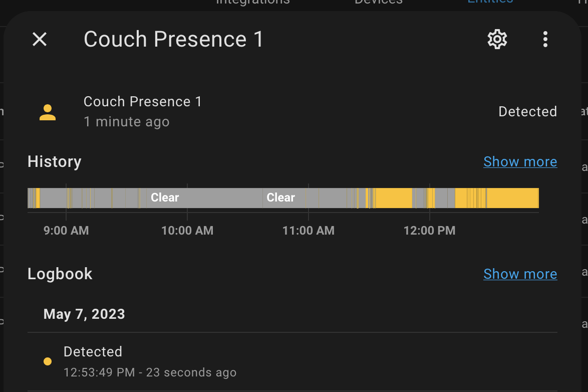This screenshot has width=588, height=392.
Task: Open the Integrations page
Action: click(252, 3)
